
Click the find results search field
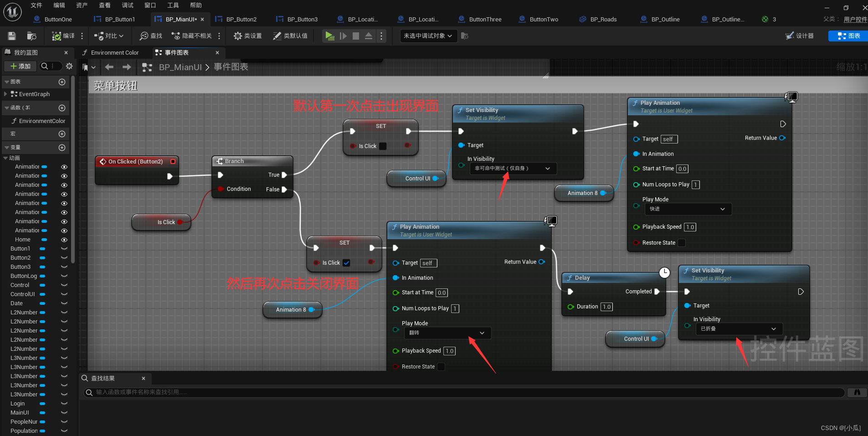tap(464, 392)
